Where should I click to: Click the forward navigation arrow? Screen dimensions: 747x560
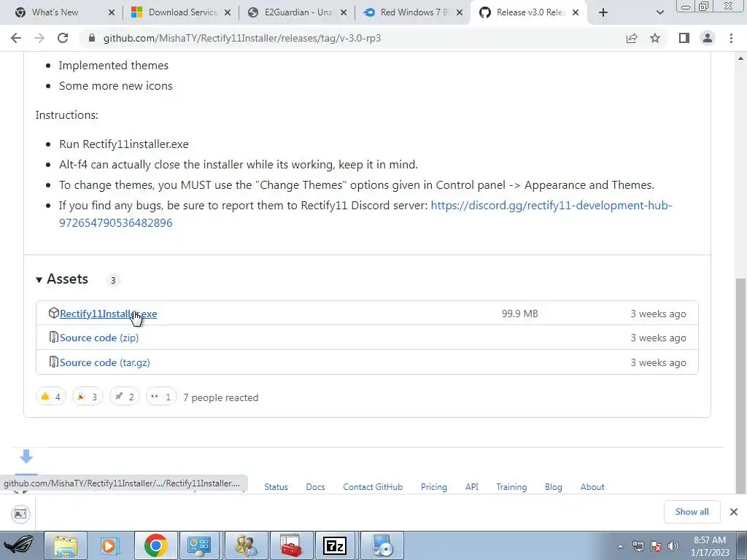pyautogui.click(x=39, y=38)
